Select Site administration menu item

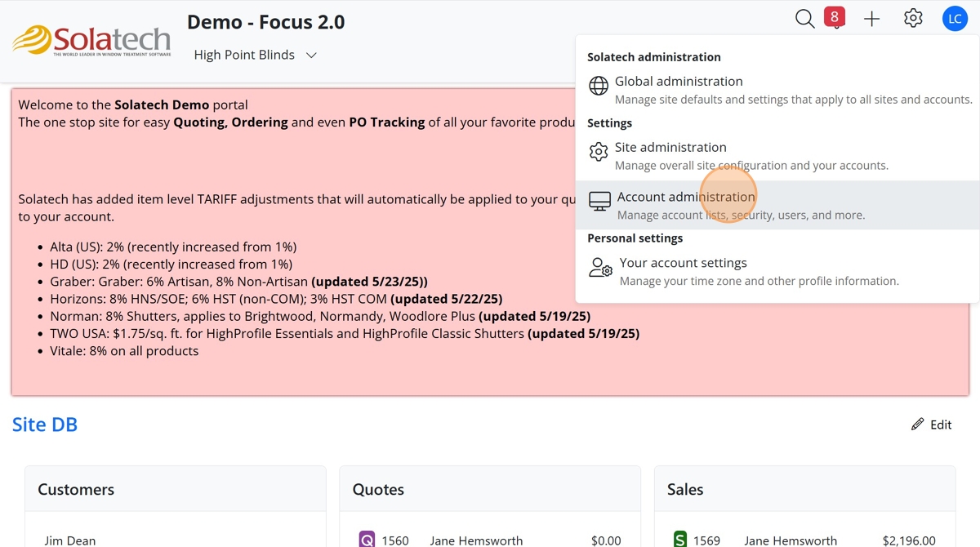pyautogui.click(x=778, y=156)
